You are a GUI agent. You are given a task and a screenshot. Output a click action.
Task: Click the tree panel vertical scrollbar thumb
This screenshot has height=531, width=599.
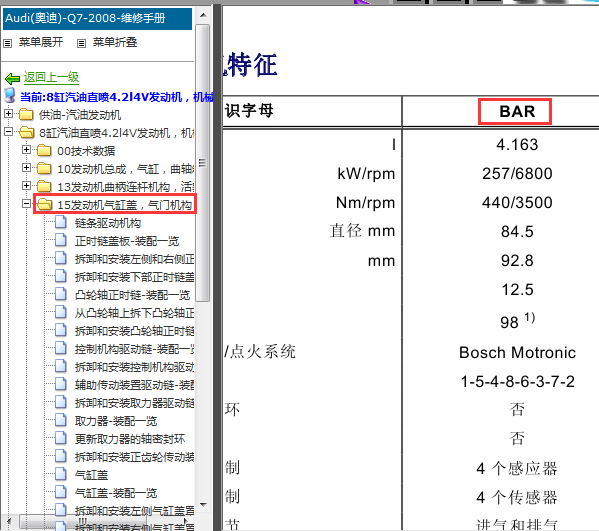[203, 163]
